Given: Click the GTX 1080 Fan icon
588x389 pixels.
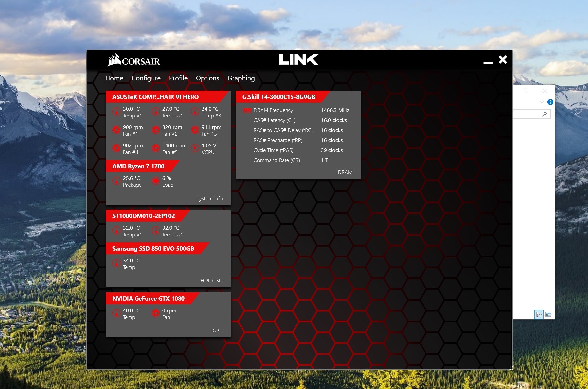Looking at the screenshot, I should [156, 313].
